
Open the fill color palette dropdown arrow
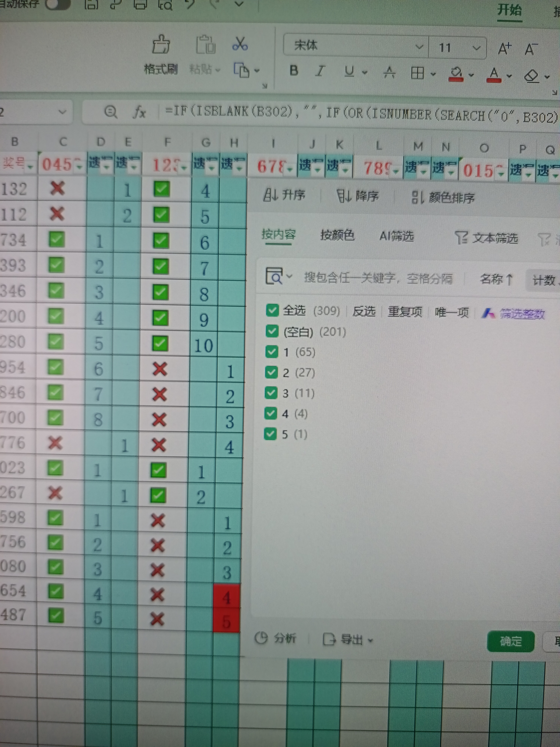471,75
